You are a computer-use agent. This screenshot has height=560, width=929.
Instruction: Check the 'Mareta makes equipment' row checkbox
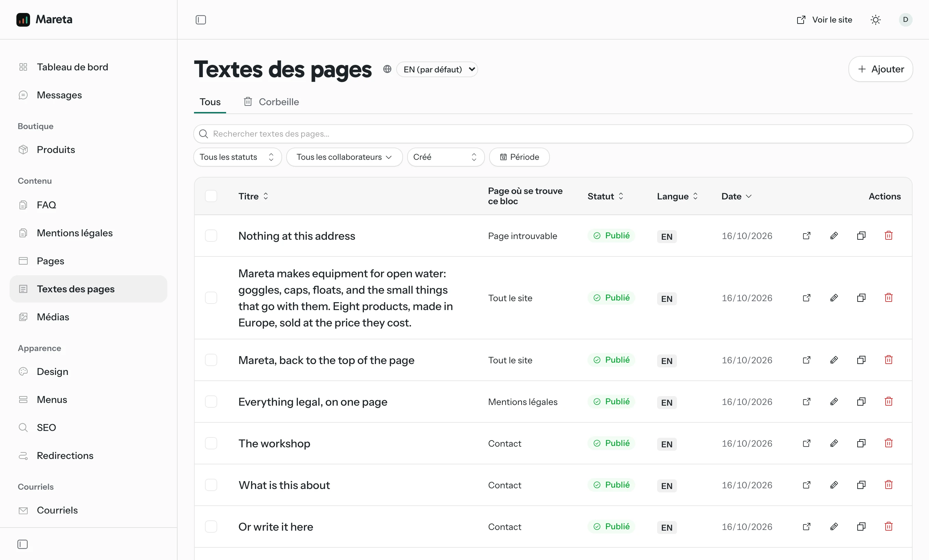tap(211, 298)
